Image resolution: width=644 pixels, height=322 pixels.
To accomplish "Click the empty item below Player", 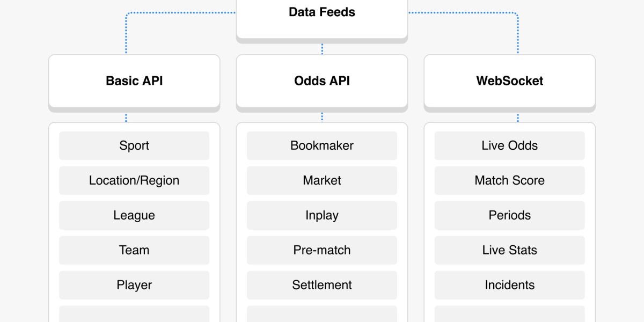I will [x=134, y=314].
